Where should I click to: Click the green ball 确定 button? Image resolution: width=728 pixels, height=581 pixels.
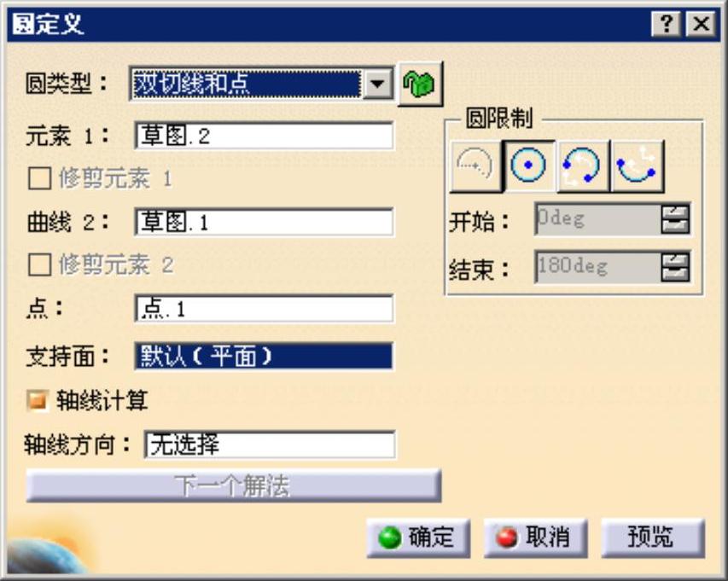pos(418,537)
